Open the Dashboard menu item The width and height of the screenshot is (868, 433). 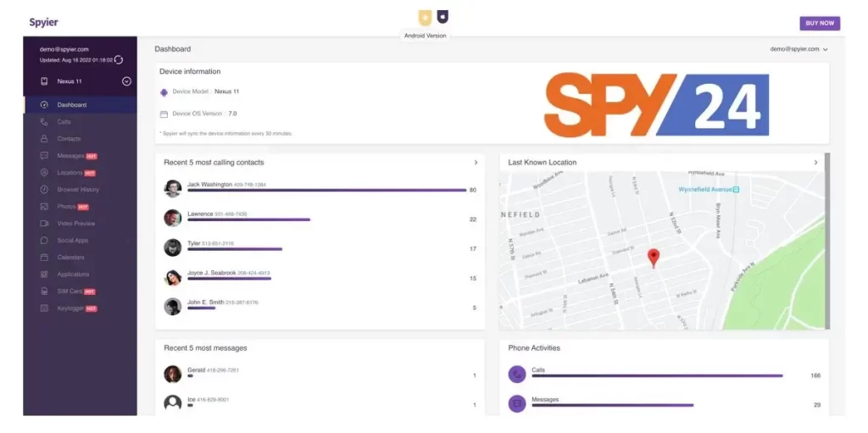tap(81, 105)
